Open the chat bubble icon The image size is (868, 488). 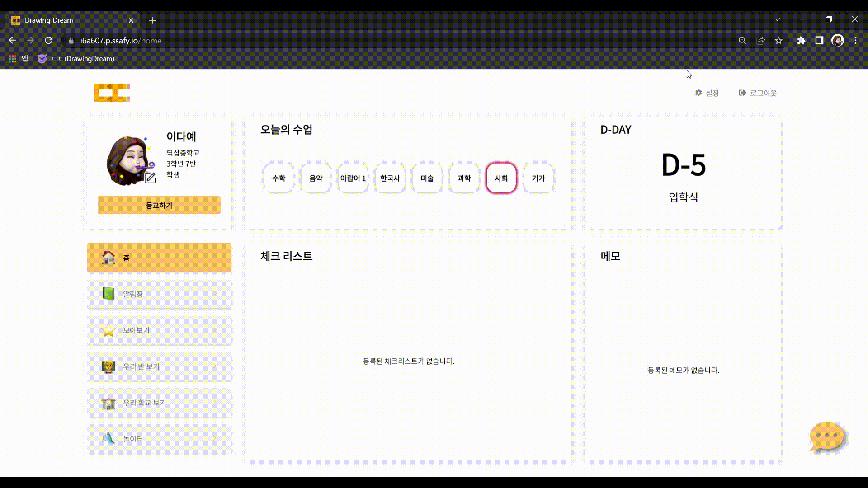tap(827, 436)
